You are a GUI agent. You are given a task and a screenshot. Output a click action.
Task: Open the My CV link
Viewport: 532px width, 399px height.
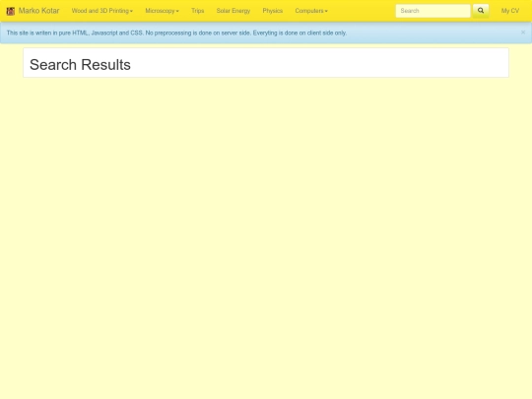(x=510, y=11)
